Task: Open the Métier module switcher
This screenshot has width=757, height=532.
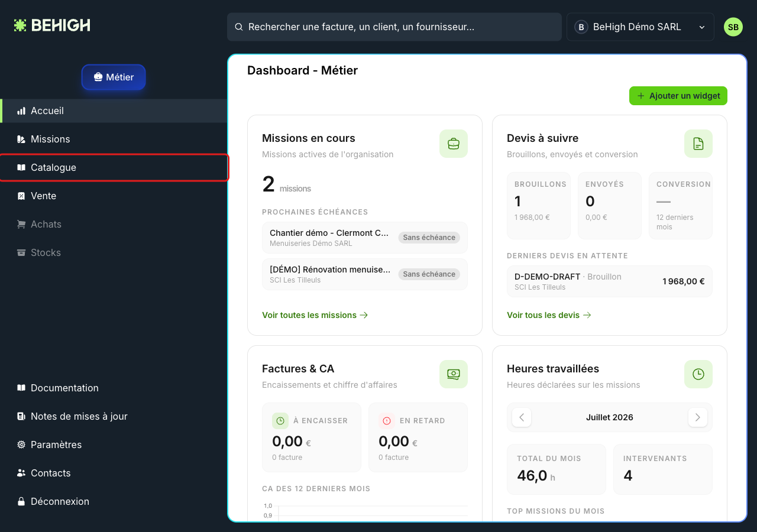Action: [x=114, y=77]
